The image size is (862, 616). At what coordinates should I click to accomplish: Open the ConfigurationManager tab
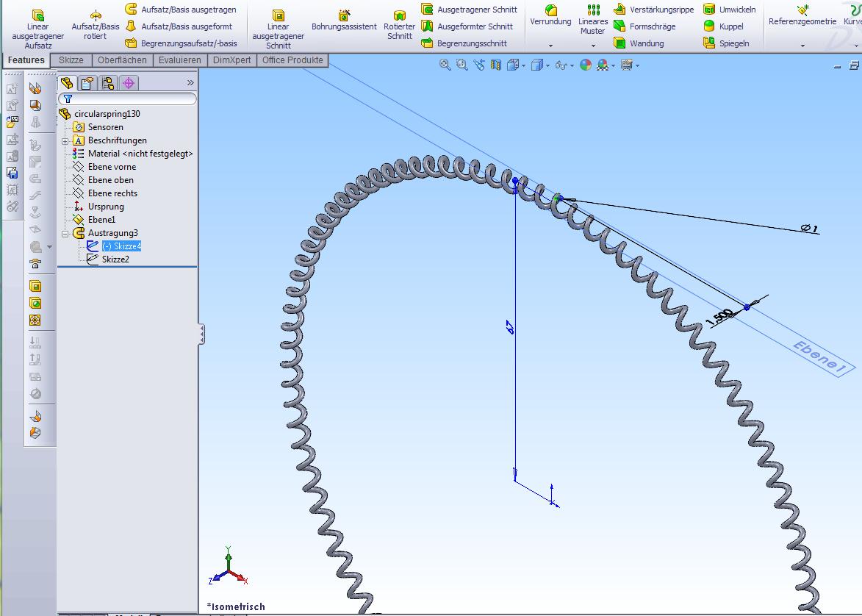pos(108,83)
